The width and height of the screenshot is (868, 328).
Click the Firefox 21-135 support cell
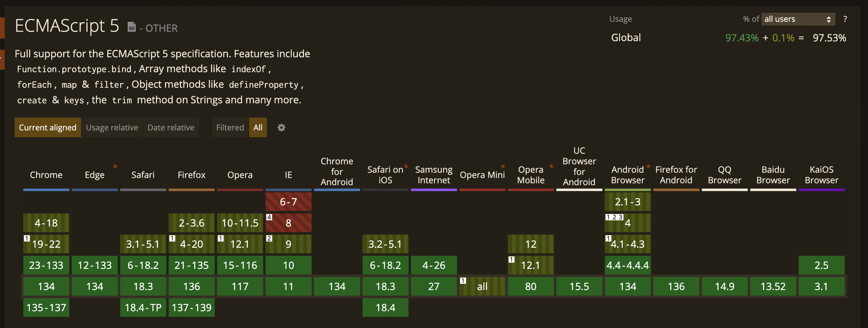191,265
